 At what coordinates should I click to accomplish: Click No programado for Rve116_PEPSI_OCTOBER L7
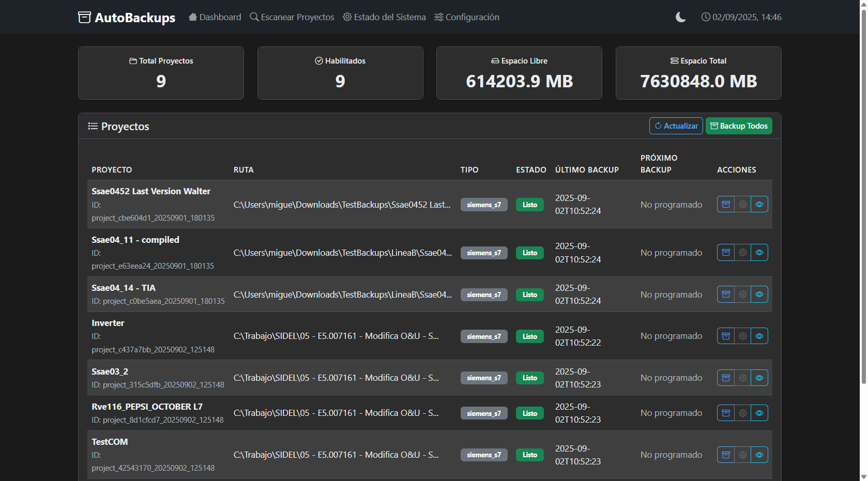(x=671, y=413)
